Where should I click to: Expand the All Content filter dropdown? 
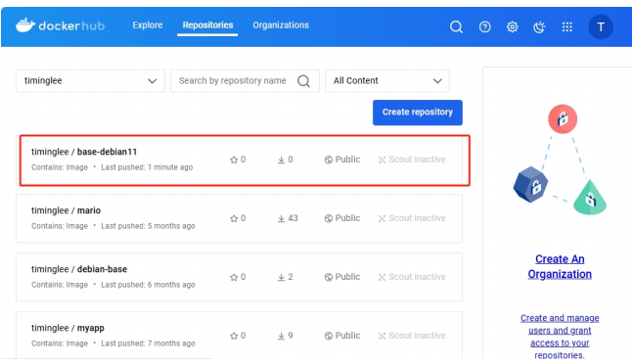[386, 81]
